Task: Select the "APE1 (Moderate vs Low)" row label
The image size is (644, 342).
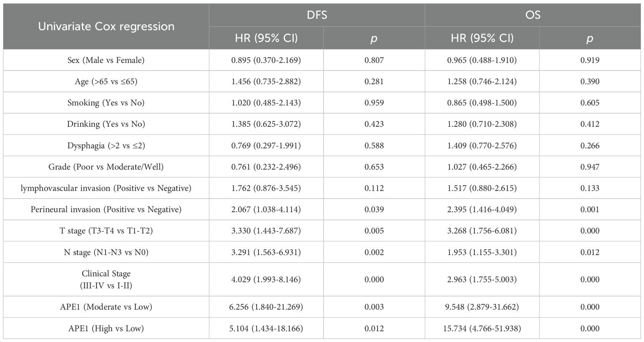Action: [x=106, y=307]
